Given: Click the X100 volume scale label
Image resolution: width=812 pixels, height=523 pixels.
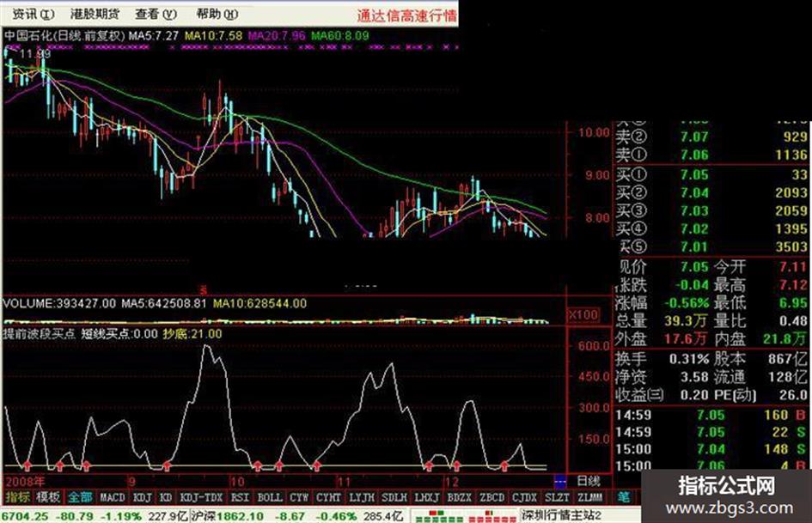Looking at the screenshot, I should pos(583,315).
